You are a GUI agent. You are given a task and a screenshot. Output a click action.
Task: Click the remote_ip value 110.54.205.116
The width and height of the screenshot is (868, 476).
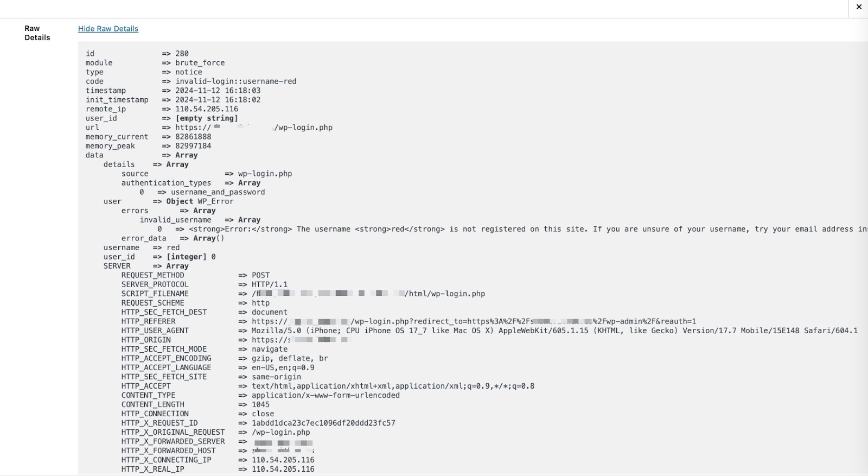[206, 109]
